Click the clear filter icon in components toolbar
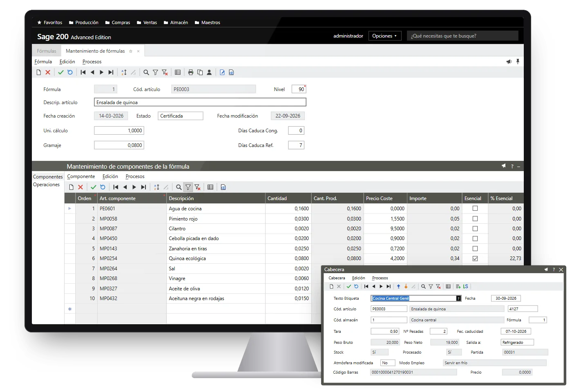 coord(197,187)
